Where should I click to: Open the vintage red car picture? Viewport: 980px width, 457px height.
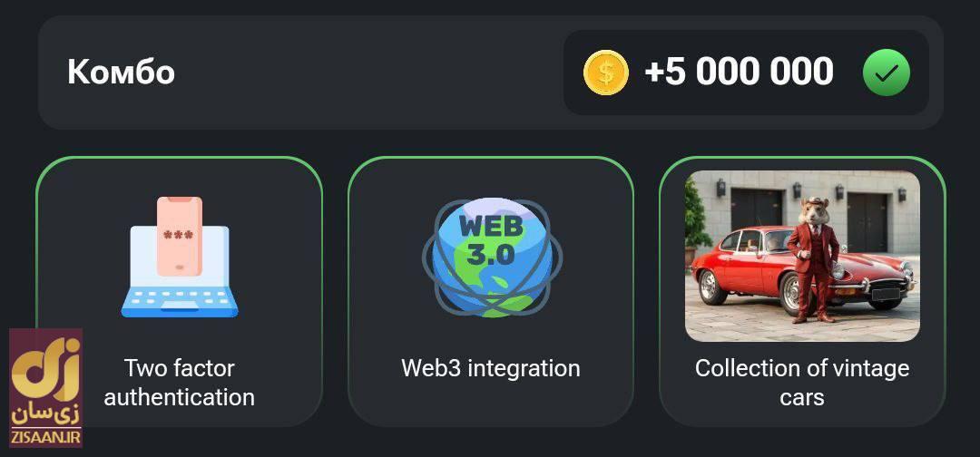click(802, 256)
